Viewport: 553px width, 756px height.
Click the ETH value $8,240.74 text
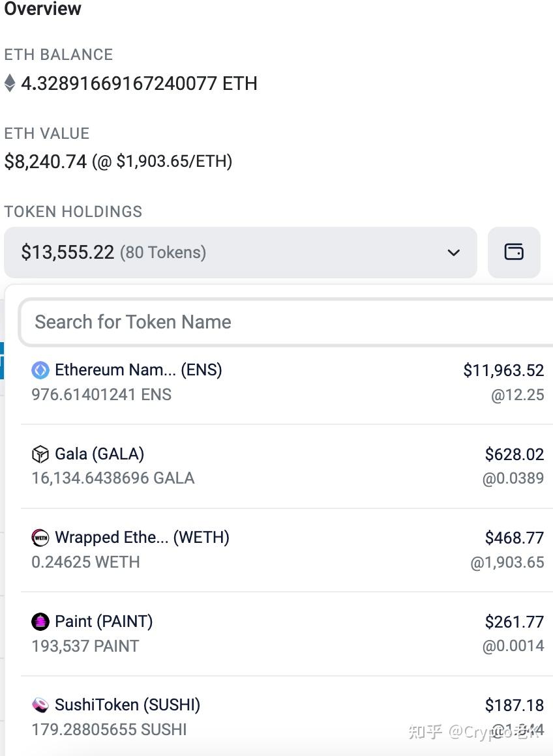46,162
